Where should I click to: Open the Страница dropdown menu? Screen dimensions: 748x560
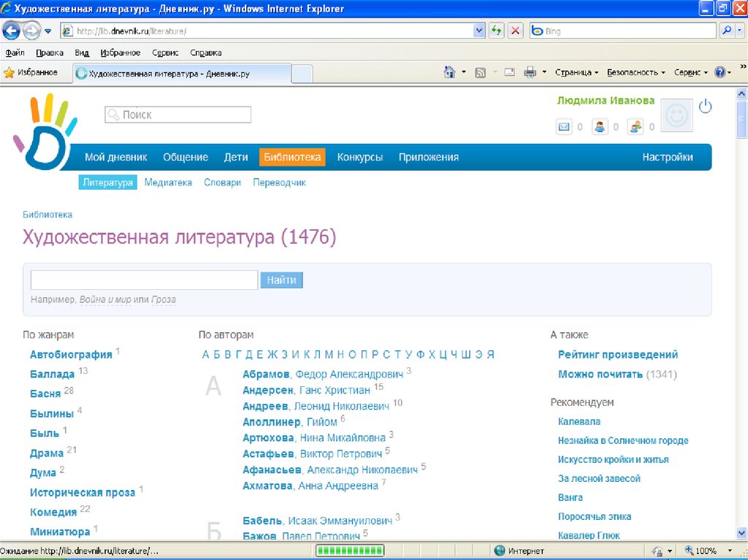click(576, 72)
